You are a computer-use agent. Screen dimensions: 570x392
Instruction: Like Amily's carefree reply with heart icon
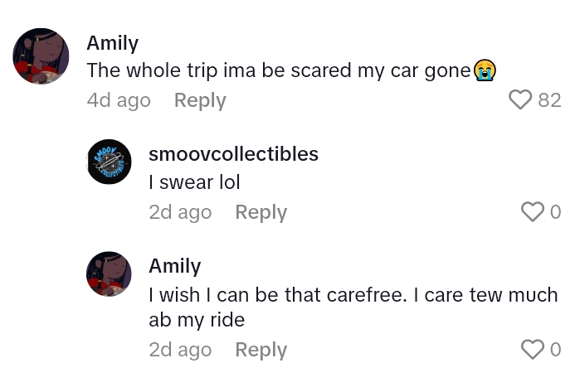[x=533, y=349]
